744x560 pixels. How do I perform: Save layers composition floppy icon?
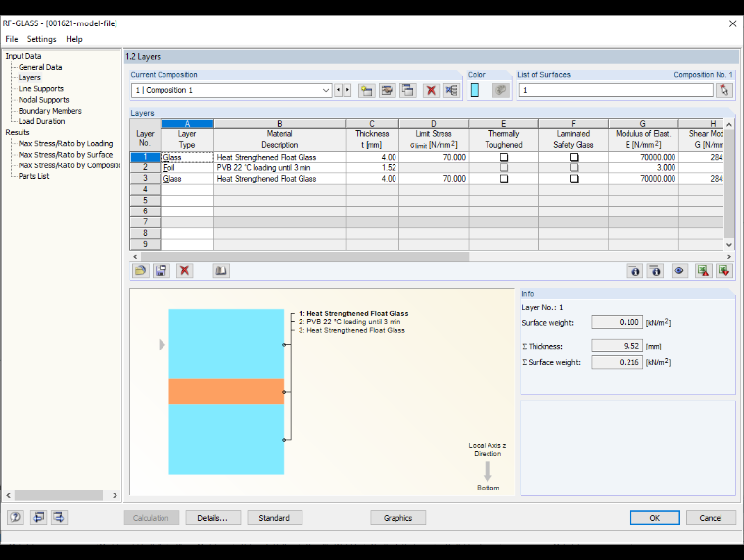pyautogui.click(x=162, y=271)
